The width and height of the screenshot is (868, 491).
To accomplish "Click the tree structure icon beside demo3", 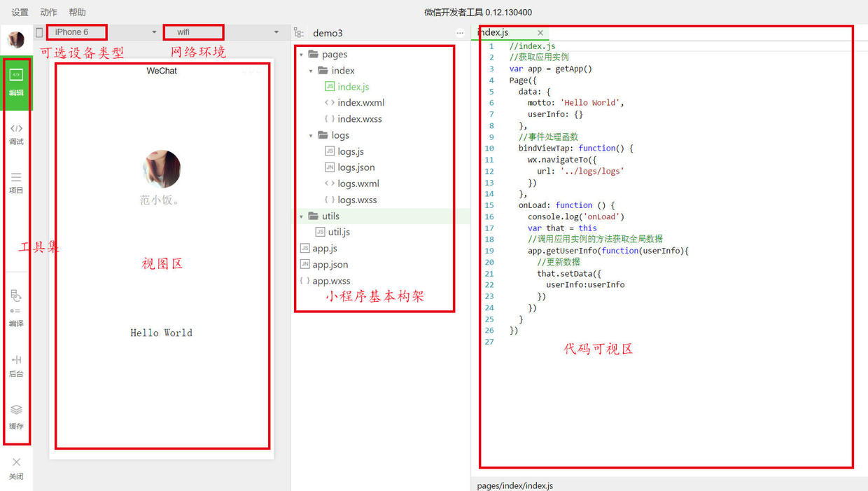I will 299,32.
